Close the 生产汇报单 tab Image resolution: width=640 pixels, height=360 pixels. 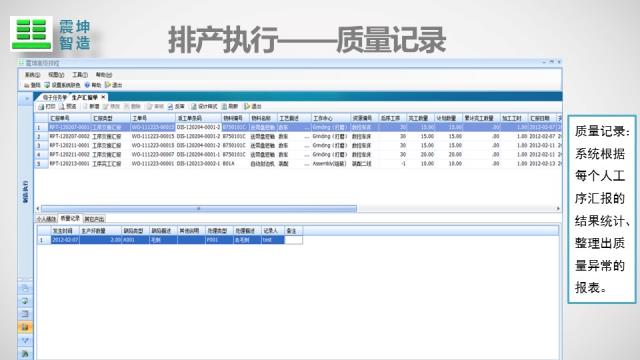(x=103, y=97)
